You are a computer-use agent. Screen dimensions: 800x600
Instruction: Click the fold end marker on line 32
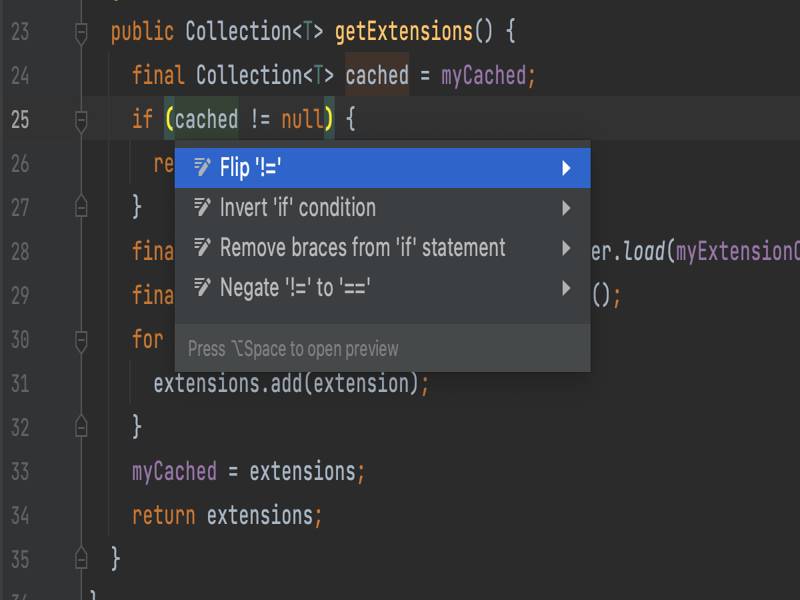[x=81, y=427]
